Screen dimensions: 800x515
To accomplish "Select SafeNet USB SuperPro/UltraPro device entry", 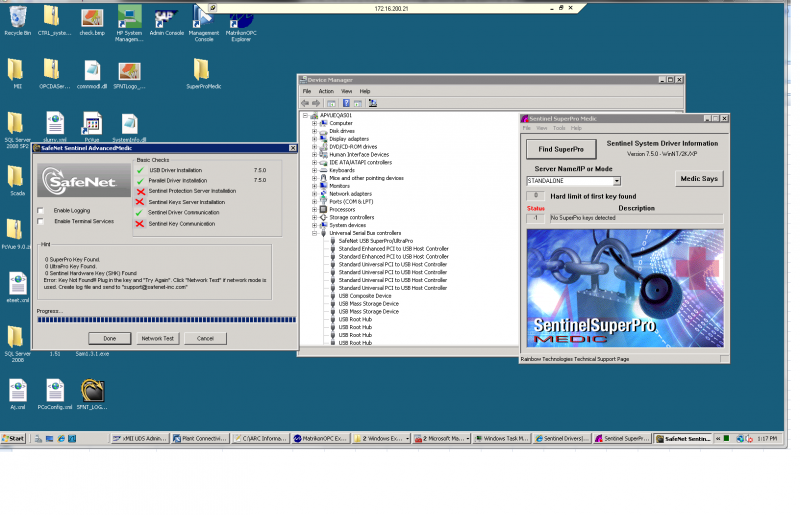I will [376, 241].
